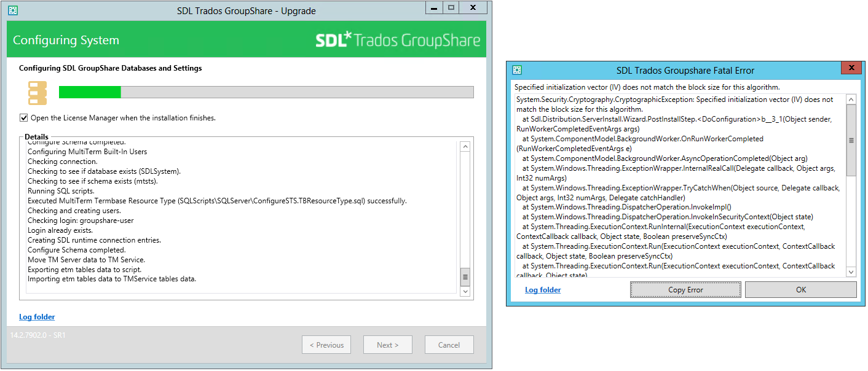Maximize the GroupShare Upgrade window

click(451, 7)
